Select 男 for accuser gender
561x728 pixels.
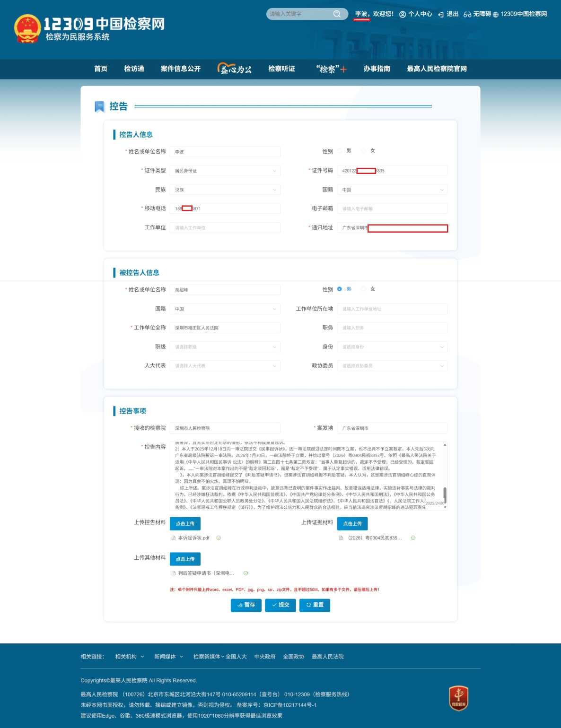click(340, 151)
